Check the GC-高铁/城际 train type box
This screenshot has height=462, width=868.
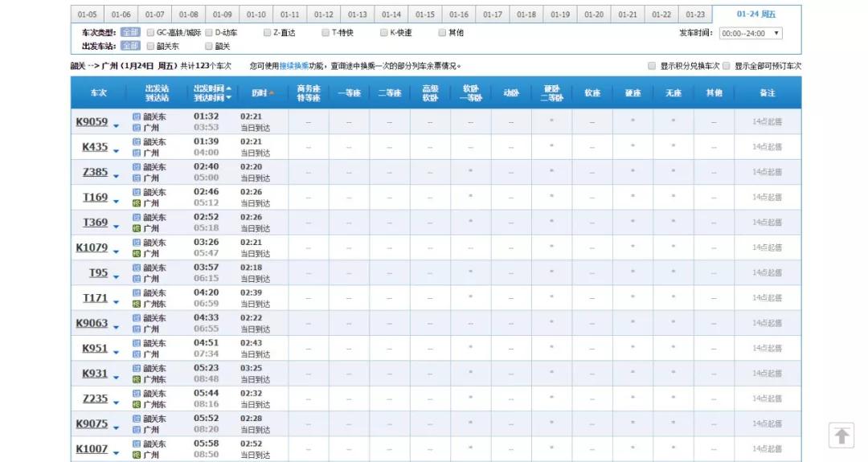click(150, 33)
